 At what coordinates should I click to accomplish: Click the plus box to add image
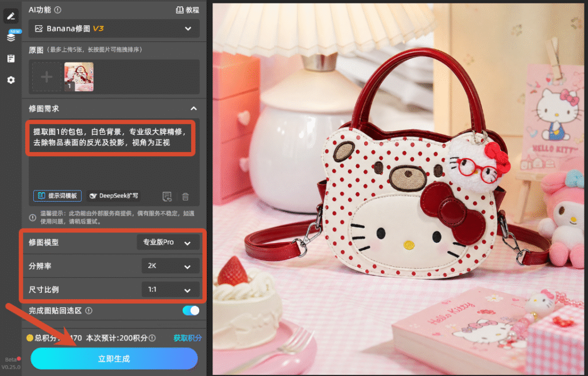[46, 77]
